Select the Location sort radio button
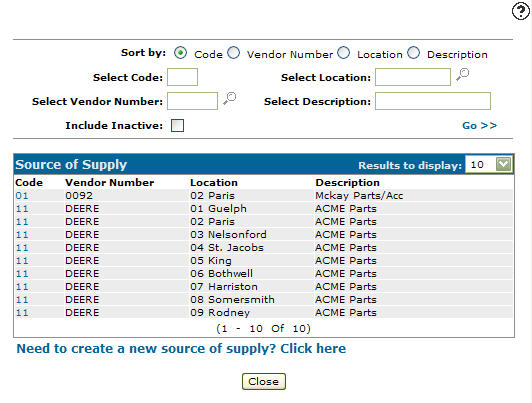 point(343,53)
